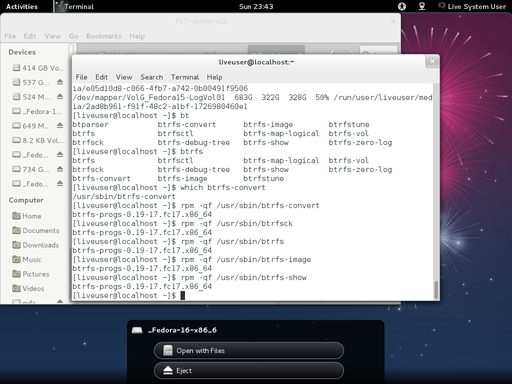Click the Music folder icon in sidebar
Viewport: 512px width, 384px height.
[16, 259]
